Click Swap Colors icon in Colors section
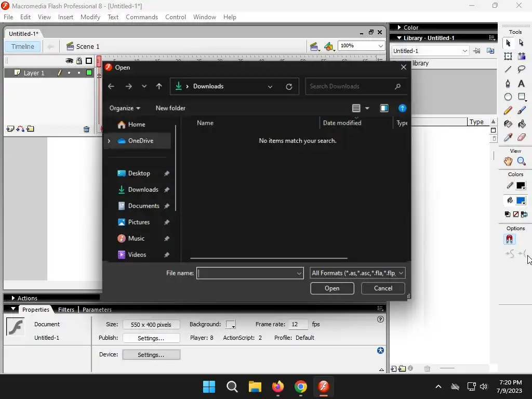 coord(524,214)
